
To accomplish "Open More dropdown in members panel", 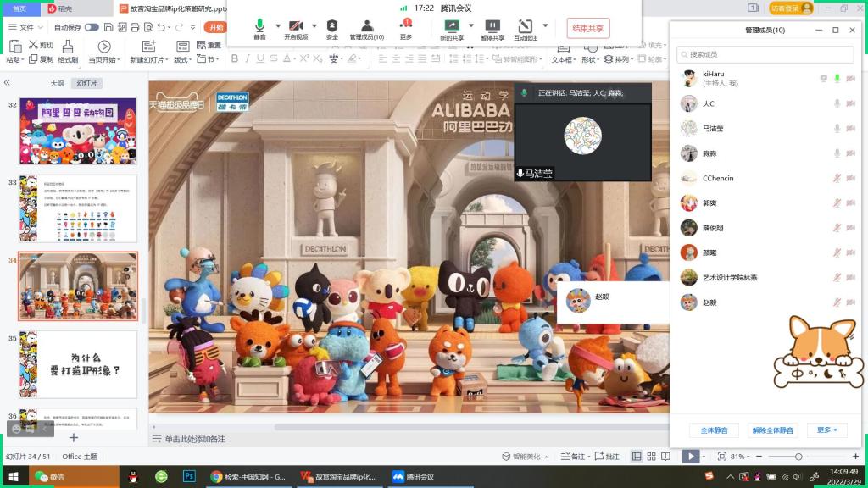I will (827, 430).
